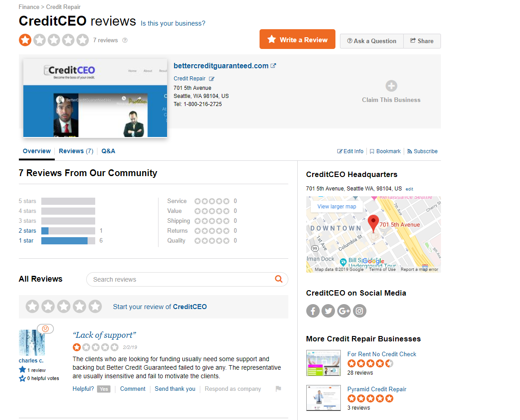520x420 pixels.
Task: Open bettercreditguaranteed.com link
Action: [221, 66]
